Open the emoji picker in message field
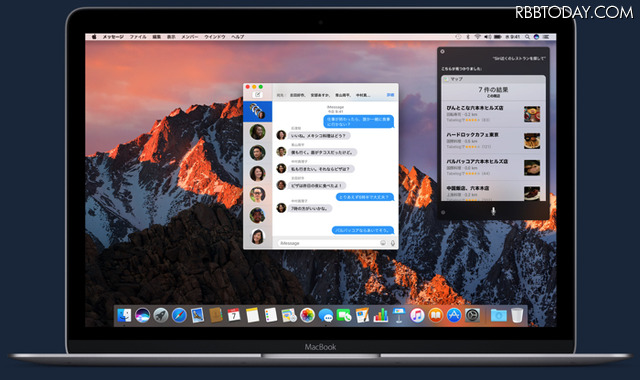This screenshot has width=640, height=380. tap(383, 243)
